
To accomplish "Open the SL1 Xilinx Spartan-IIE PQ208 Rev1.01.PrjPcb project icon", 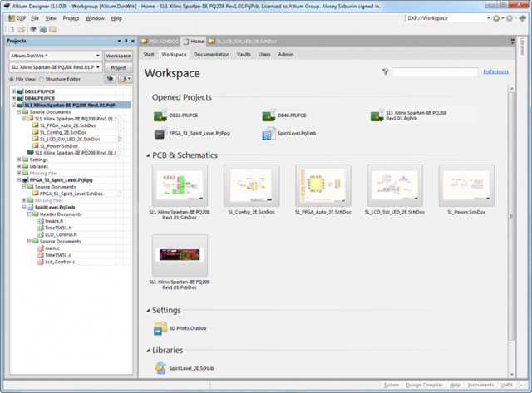I will click(x=377, y=115).
